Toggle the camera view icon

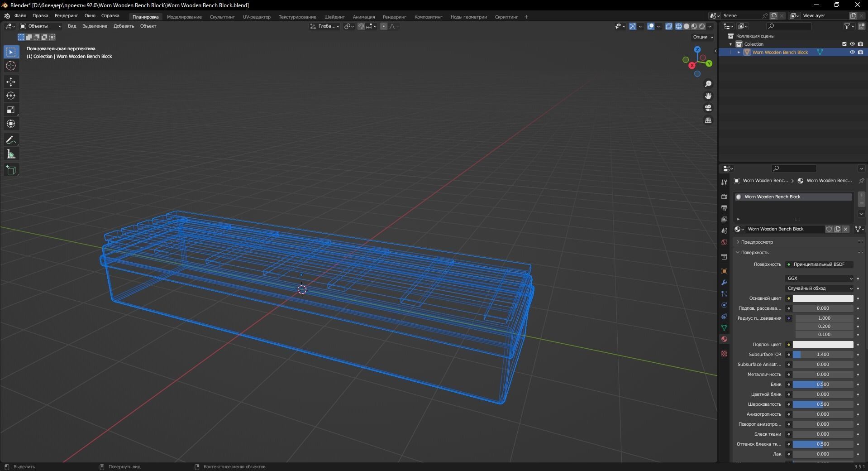[x=708, y=108]
